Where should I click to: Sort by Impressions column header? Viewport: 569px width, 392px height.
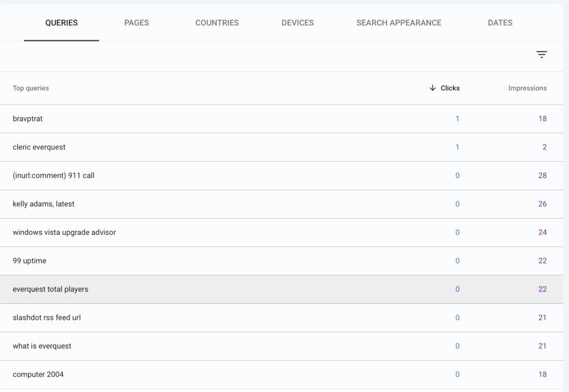(527, 88)
